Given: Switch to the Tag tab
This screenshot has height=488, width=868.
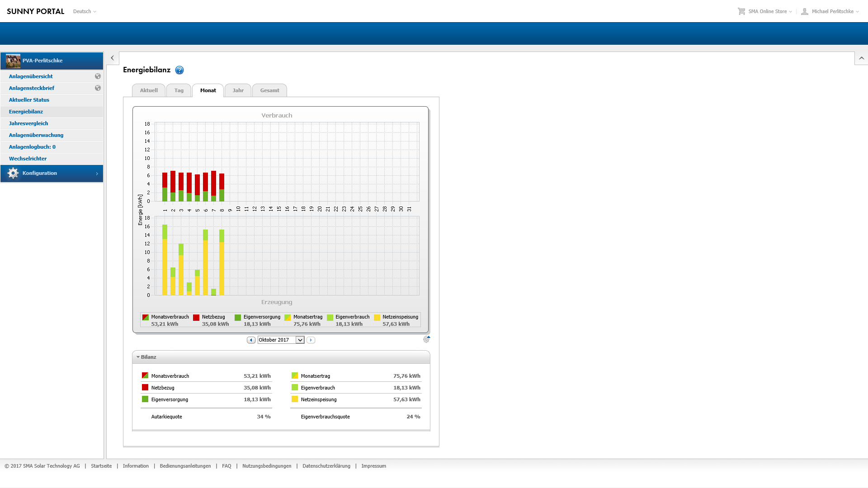Looking at the screenshot, I should (x=179, y=90).
